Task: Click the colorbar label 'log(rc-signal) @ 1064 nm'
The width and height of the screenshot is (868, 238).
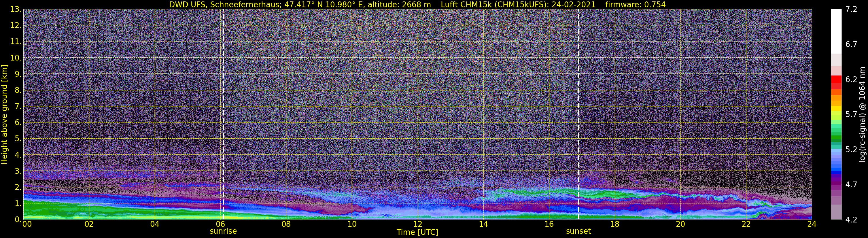Action: pos(863,114)
